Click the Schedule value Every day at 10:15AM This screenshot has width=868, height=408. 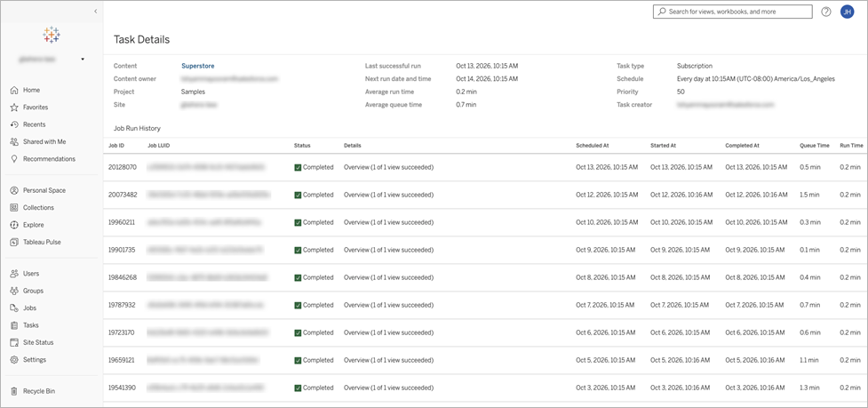[x=756, y=79]
